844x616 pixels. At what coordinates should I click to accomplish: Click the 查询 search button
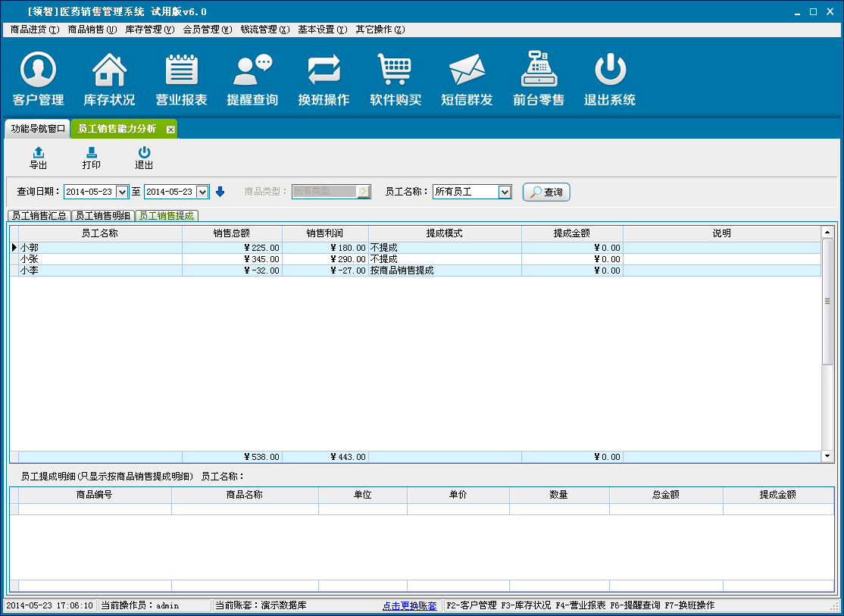(546, 192)
